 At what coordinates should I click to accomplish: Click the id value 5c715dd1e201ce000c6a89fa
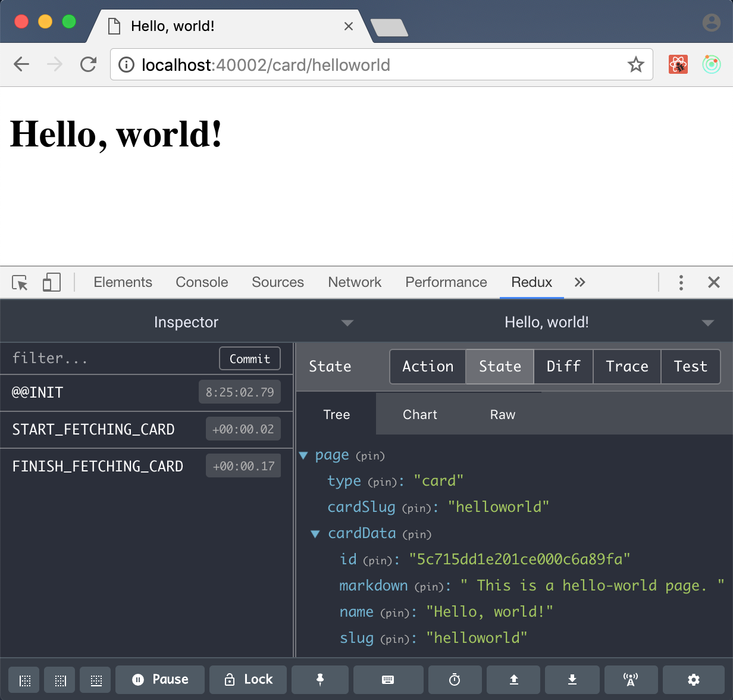click(x=519, y=560)
